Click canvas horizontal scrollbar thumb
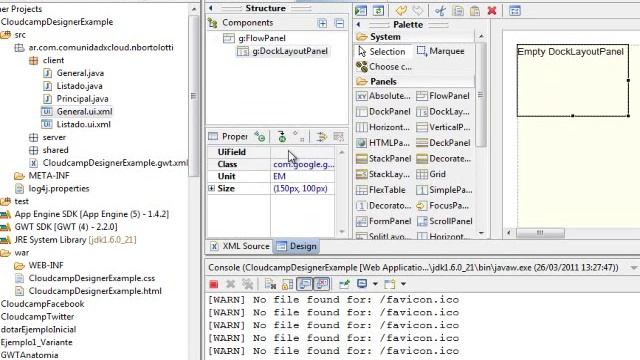The image size is (640, 360). (x=540, y=233)
